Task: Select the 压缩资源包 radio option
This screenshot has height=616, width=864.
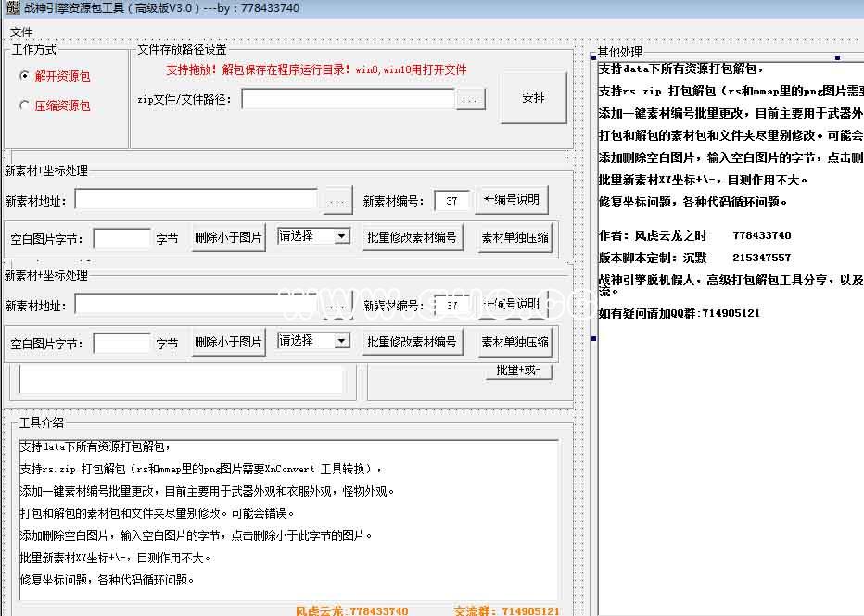Action: click(25, 106)
